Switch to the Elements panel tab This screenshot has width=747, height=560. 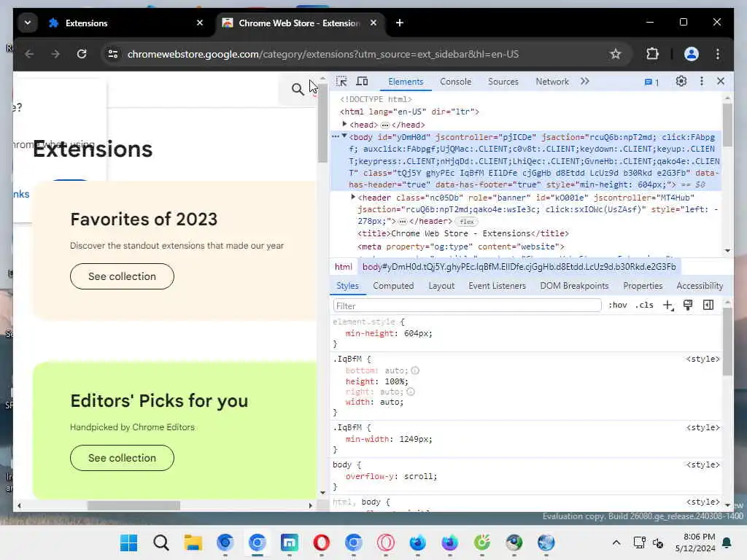pyautogui.click(x=406, y=82)
